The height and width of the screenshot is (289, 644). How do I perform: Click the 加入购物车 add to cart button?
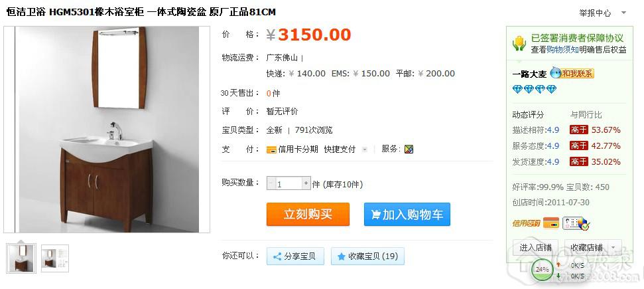[407, 214]
